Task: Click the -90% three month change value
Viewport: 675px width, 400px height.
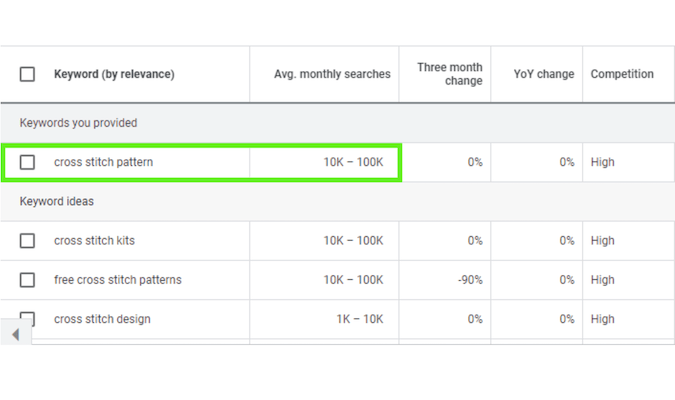Action: coord(470,280)
